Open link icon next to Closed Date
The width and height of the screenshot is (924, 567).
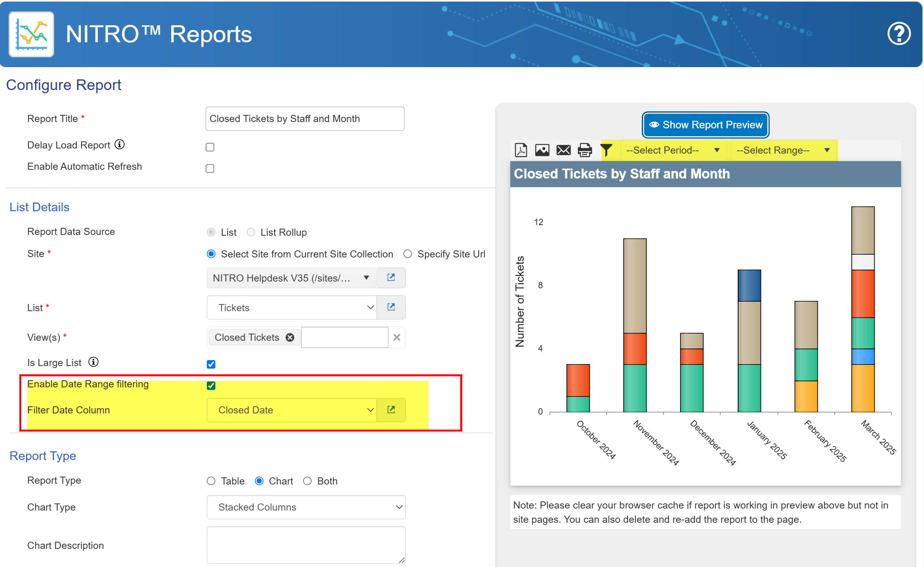tap(391, 410)
